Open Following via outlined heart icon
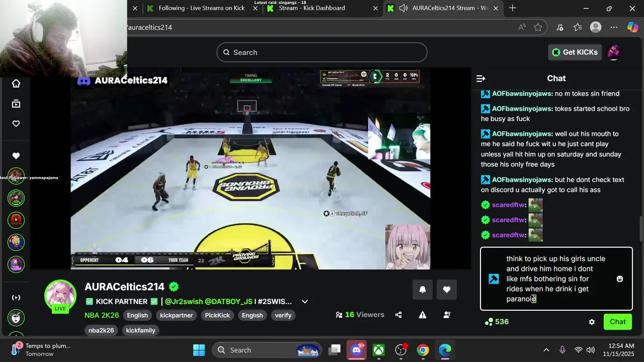 [x=16, y=124]
